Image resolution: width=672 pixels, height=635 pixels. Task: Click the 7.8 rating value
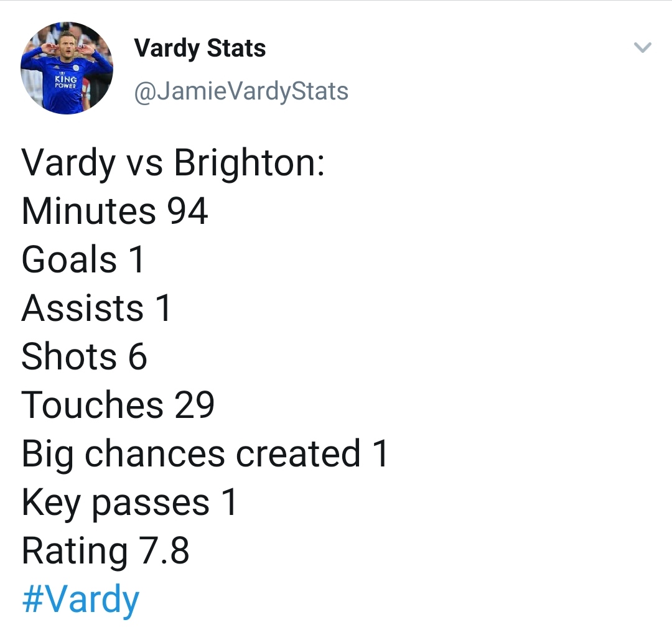(x=164, y=550)
